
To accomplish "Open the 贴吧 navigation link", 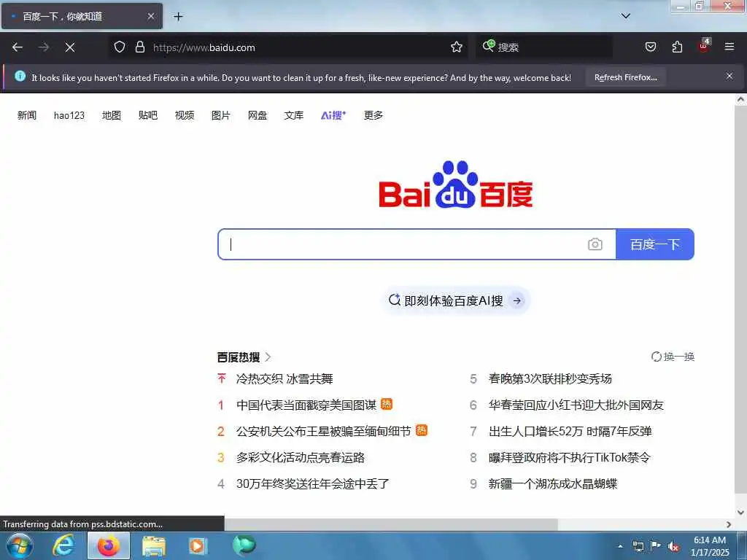I will tap(147, 115).
